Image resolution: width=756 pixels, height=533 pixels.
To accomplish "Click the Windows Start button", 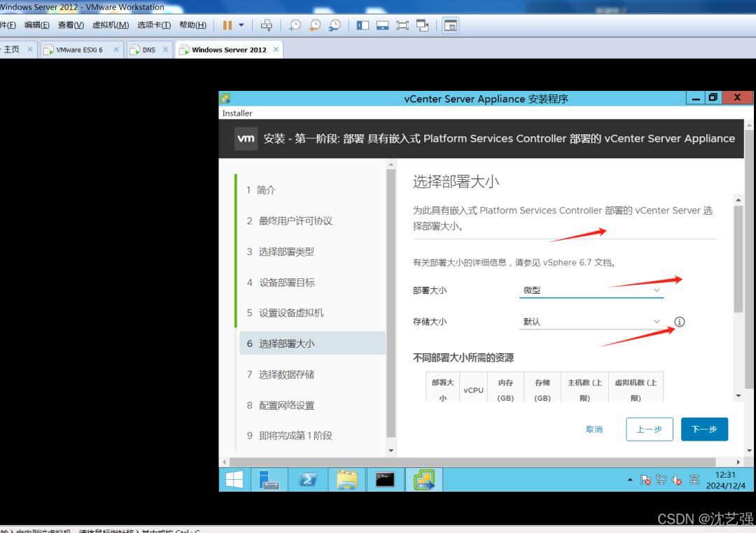I will click(234, 480).
